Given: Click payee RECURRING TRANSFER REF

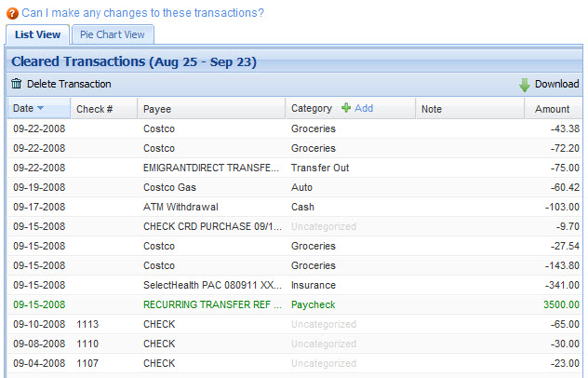Looking at the screenshot, I should click(212, 304).
